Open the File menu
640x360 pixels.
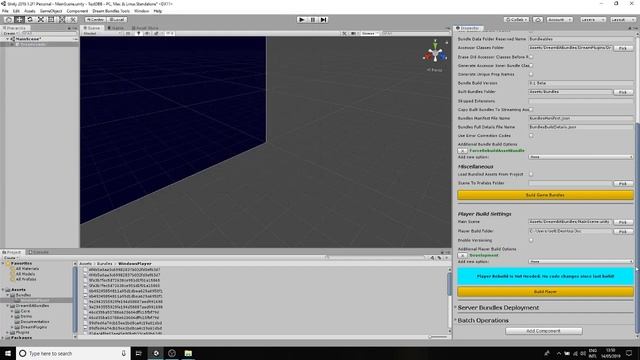point(5,11)
